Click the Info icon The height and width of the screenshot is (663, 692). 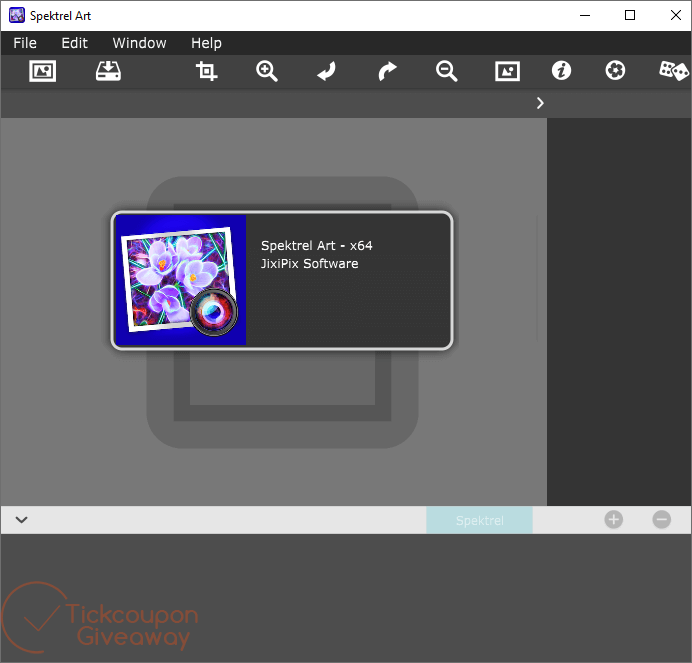561,71
